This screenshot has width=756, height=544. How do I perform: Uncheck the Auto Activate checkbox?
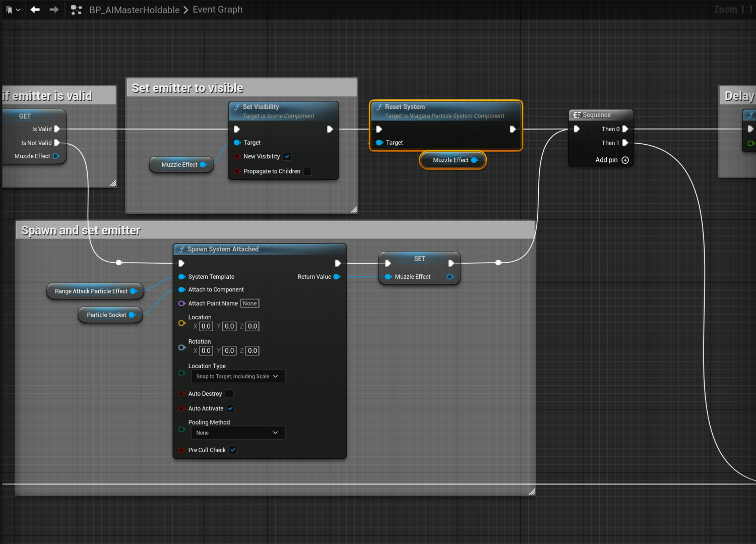pyautogui.click(x=230, y=408)
